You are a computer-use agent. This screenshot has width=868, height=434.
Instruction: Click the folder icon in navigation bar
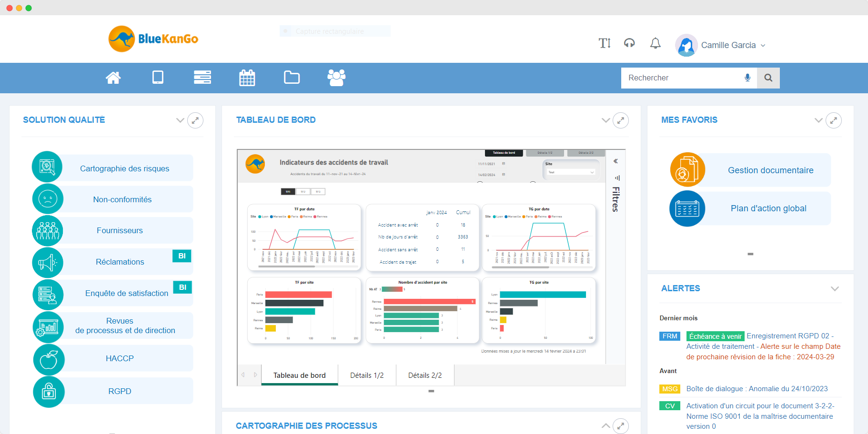[x=292, y=78]
